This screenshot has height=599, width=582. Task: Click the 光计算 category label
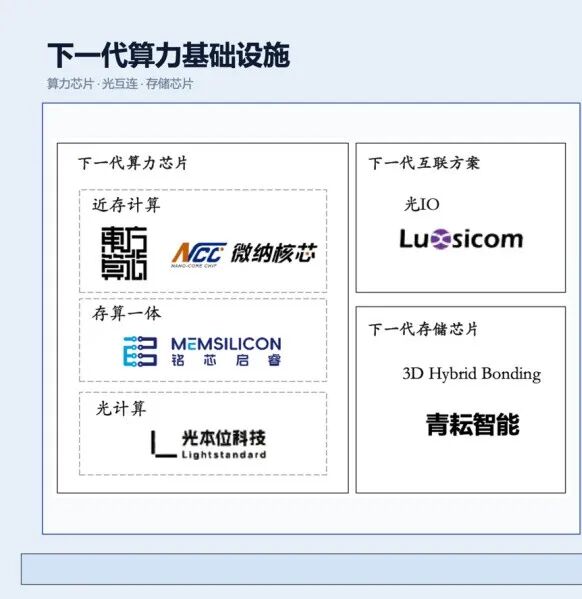[x=121, y=408]
